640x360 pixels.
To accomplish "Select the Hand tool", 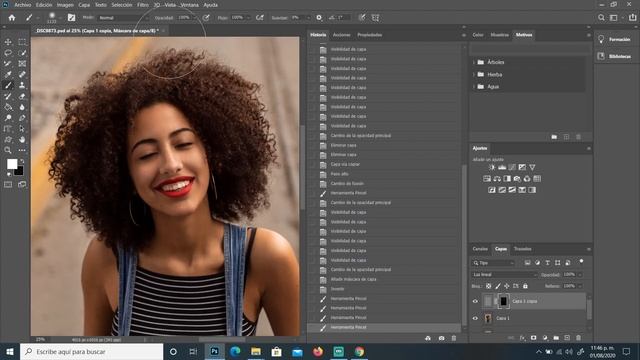I will pos(22,140).
